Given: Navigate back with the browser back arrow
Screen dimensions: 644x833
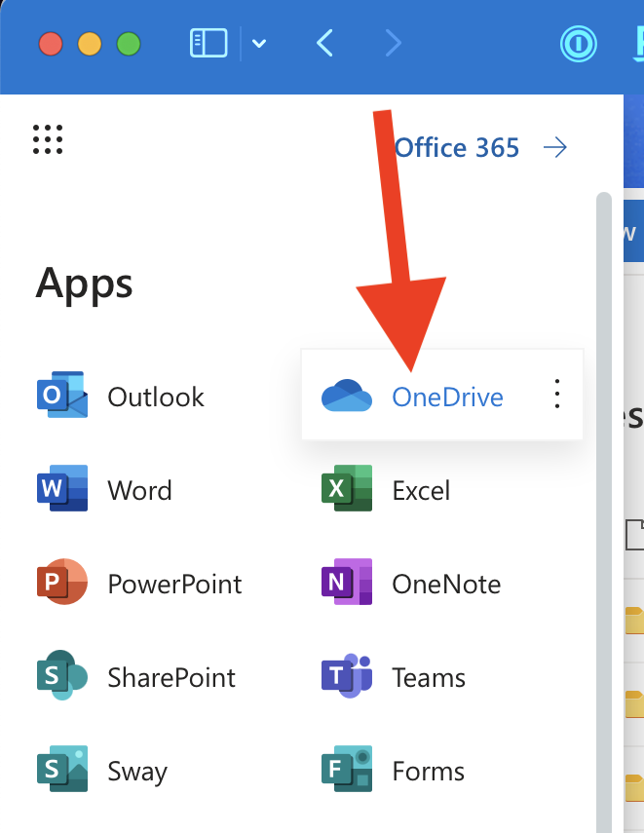Looking at the screenshot, I should [x=324, y=43].
